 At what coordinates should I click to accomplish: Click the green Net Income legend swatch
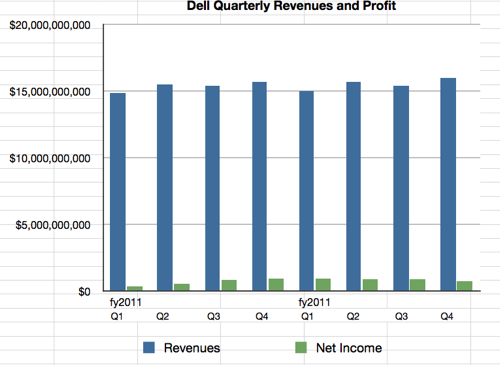coord(301,347)
